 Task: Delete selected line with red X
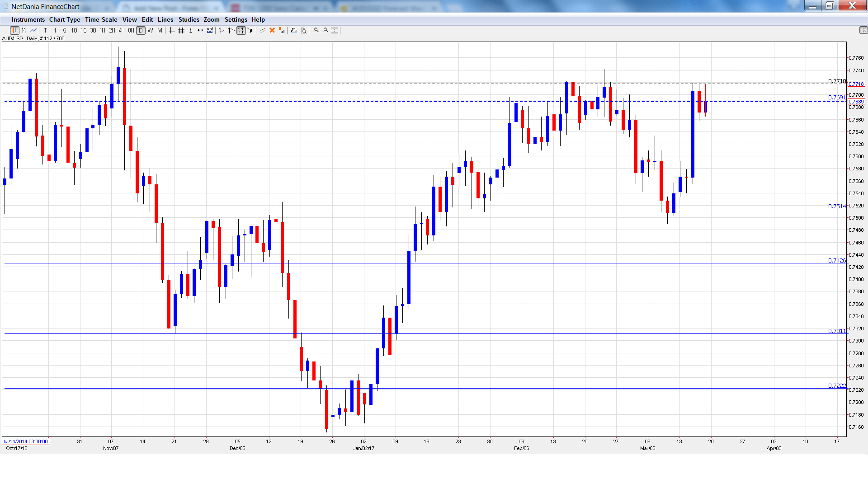272,30
